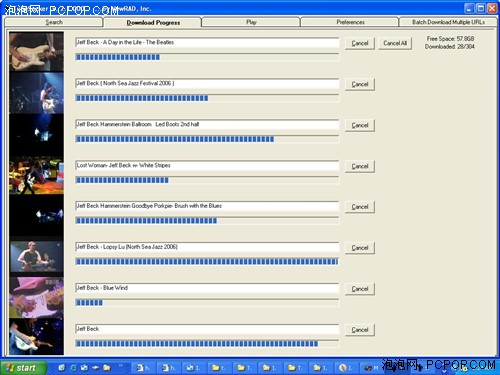Click the Blue Wind guitar thumbnail
This screenshot has width=500, height=375.
point(36,297)
